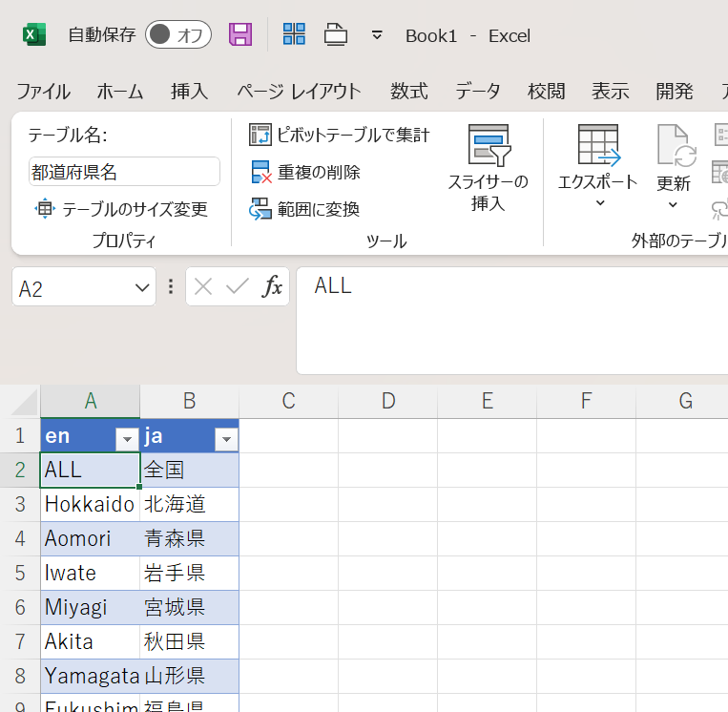Click the vertical dots handle beside Name Box

[171, 286]
